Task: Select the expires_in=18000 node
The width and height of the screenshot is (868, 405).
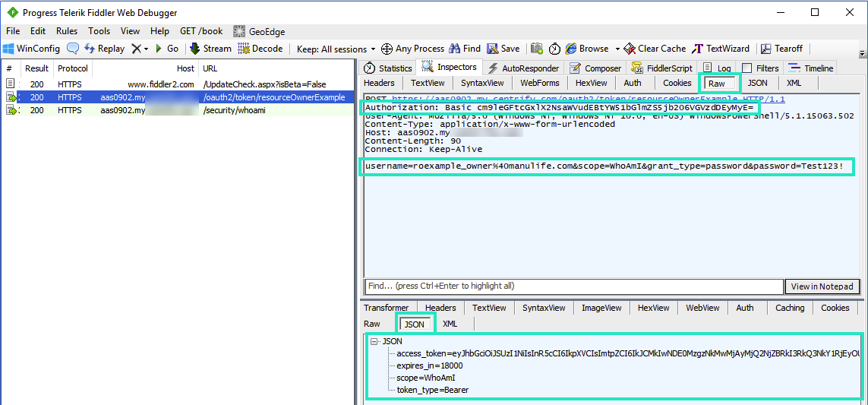Action: [x=430, y=366]
